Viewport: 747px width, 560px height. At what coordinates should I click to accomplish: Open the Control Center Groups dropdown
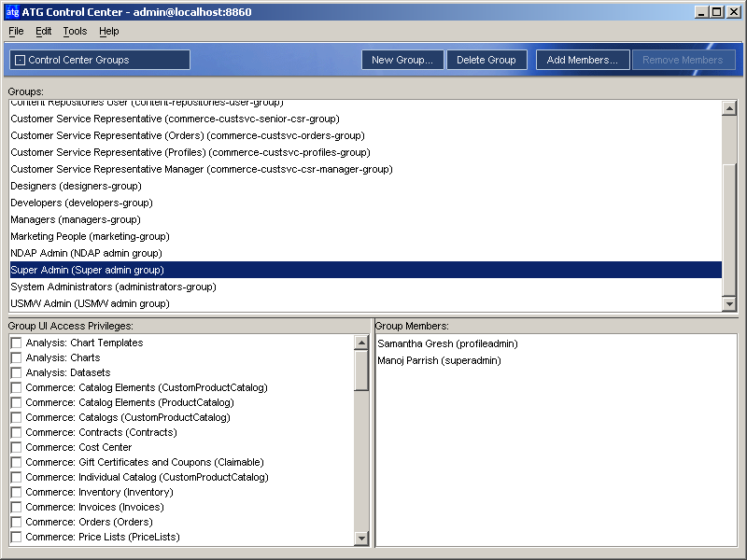click(x=100, y=60)
